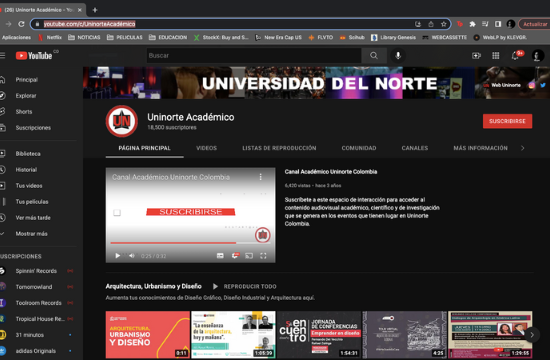Click the share page icon in address bar
550x360 pixels.
(431, 24)
